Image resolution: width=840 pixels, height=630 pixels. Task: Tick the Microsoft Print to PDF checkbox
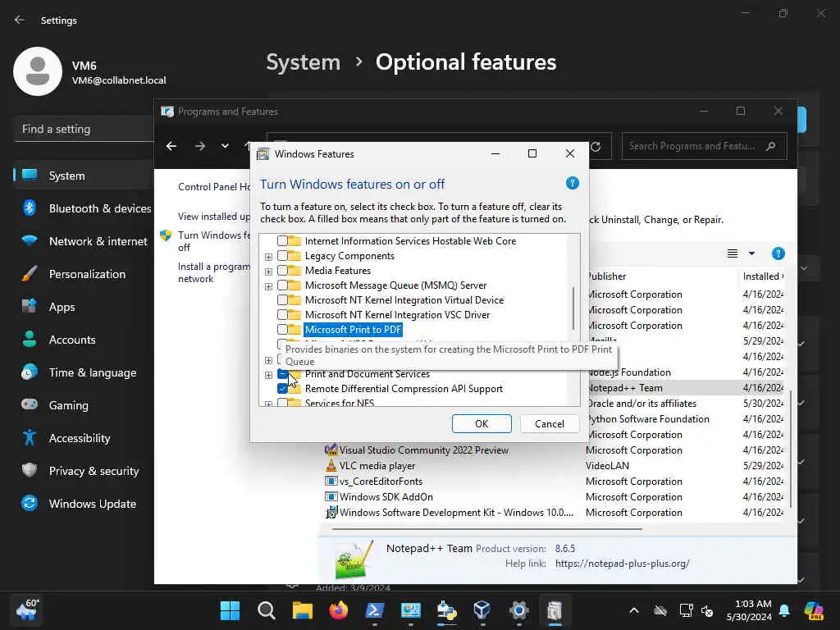[x=282, y=330]
